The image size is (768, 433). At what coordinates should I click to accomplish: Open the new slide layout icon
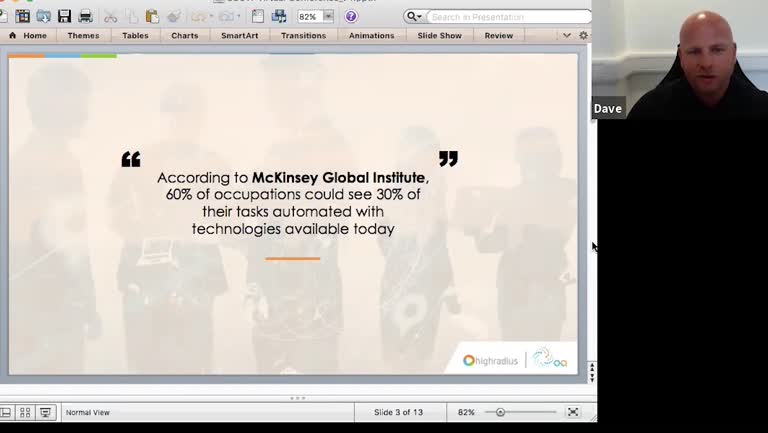(x=258, y=17)
